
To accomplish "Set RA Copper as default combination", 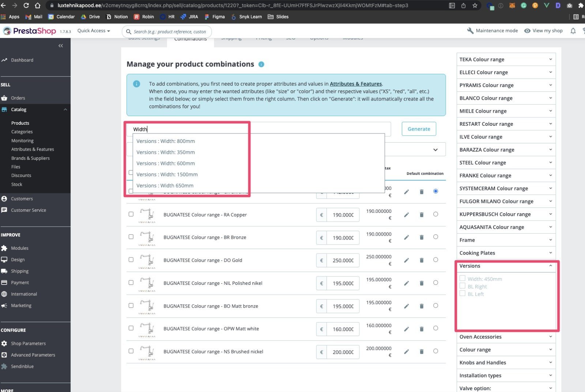I will click(435, 214).
